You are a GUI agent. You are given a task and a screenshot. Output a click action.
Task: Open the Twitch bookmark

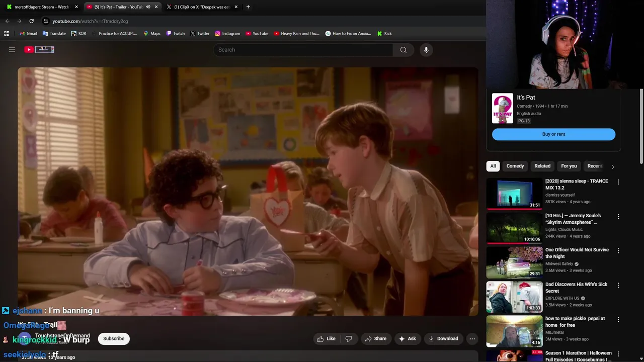pos(176,34)
